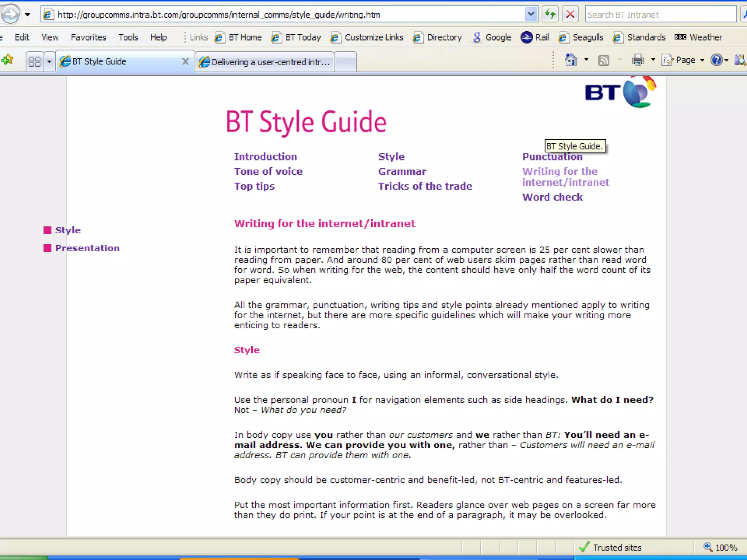Click the Help question mark icon
Image resolution: width=747 pixels, height=560 pixels.
[716, 60]
